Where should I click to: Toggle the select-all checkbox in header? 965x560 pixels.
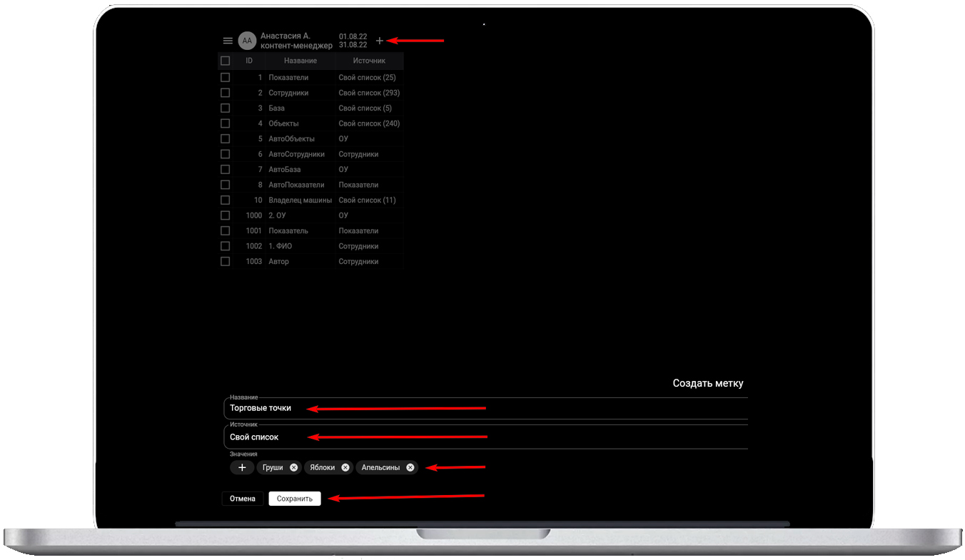click(226, 61)
